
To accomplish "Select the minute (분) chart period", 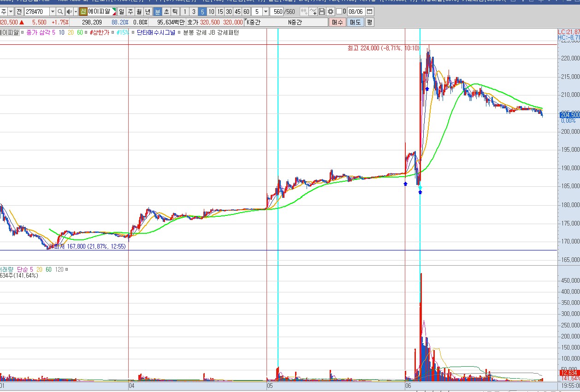I will tap(157, 12).
